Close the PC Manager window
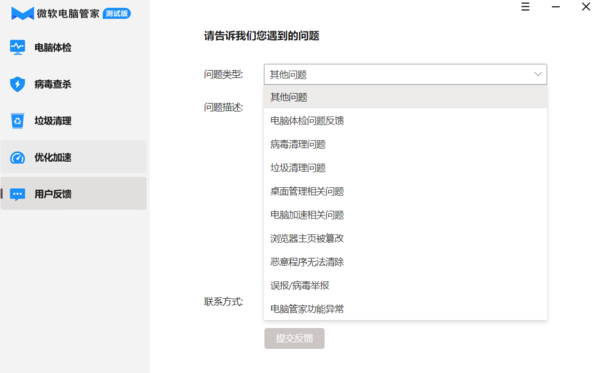The height and width of the screenshot is (373, 600). coord(586,7)
